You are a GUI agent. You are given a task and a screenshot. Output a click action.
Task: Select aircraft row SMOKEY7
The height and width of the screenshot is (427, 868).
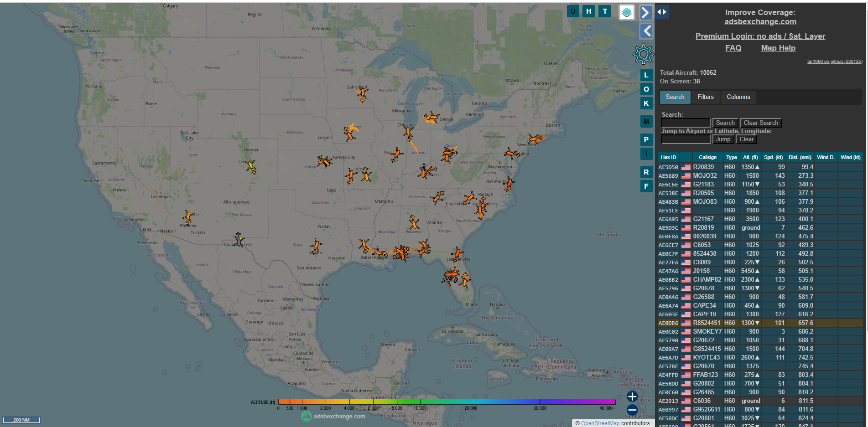pyautogui.click(x=760, y=332)
